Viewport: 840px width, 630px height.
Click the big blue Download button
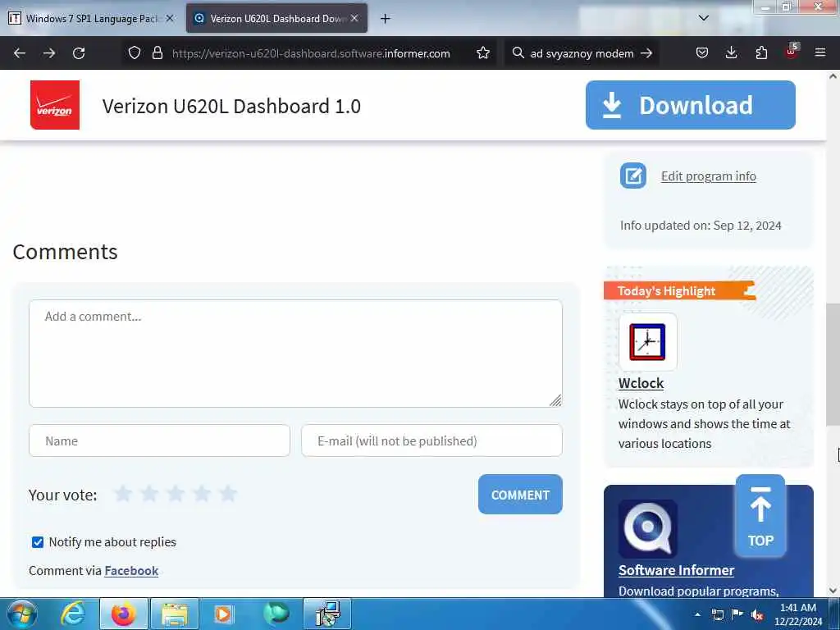pos(690,105)
